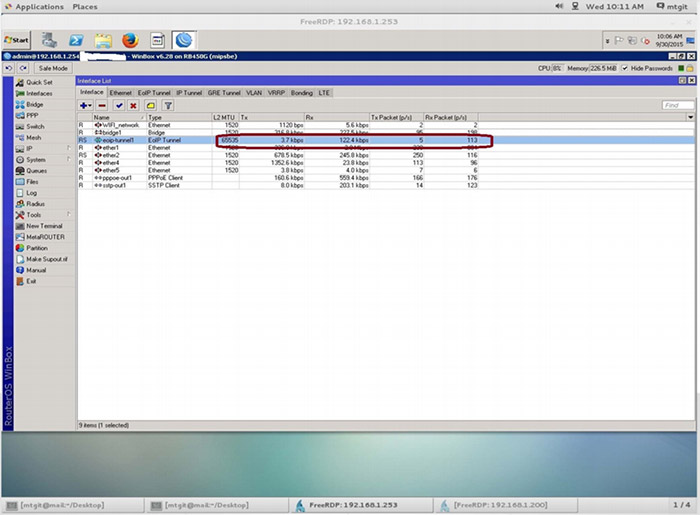Viewport: 700px width, 515px height.
Task: Click Exit in WinBox sidebar
Action: click(31, 281)
